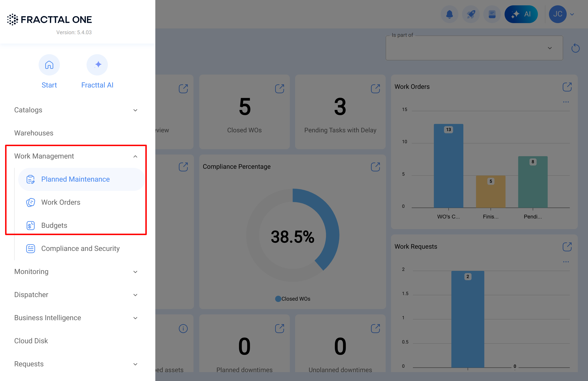Select Planned Maintenance menu item
Viewport: 588px width, 381px height.
tap(75, 179)
